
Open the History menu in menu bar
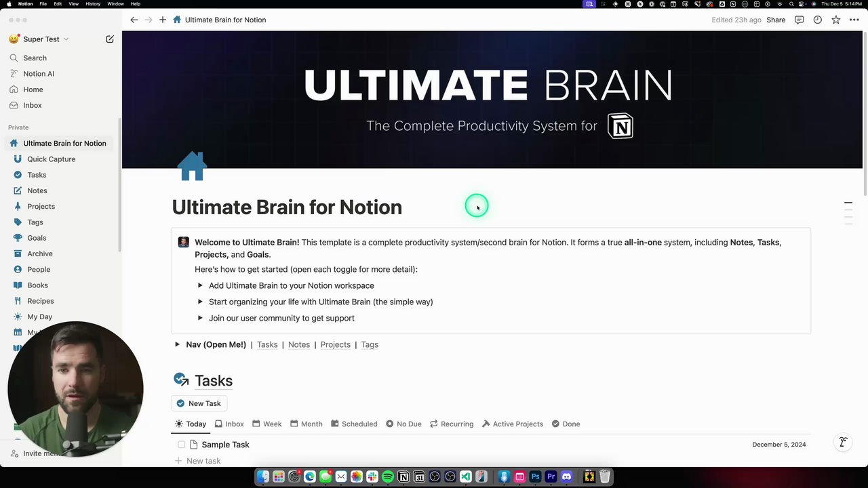(94, 4)
